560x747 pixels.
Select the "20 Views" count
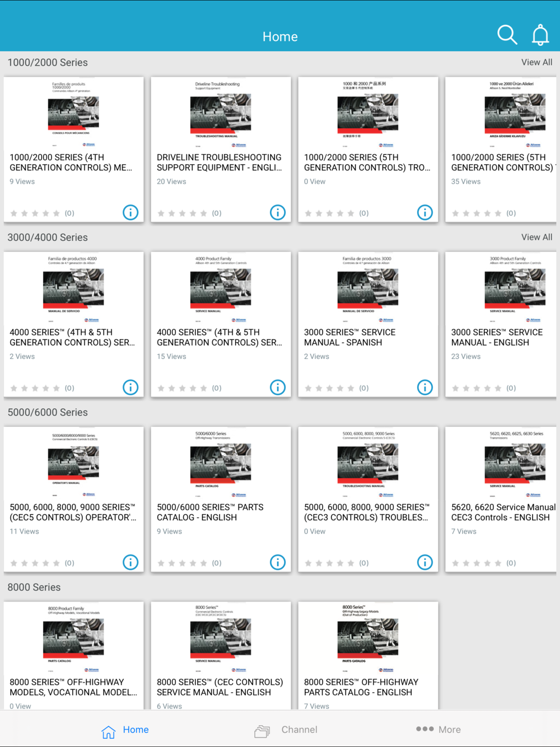click(x=171, y=181)
